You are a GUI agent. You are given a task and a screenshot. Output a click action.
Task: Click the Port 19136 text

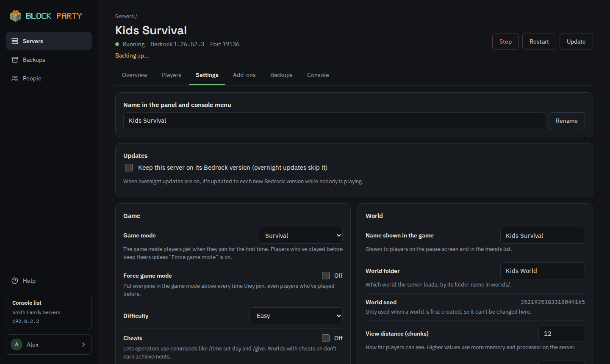click(x=225, y=44)
